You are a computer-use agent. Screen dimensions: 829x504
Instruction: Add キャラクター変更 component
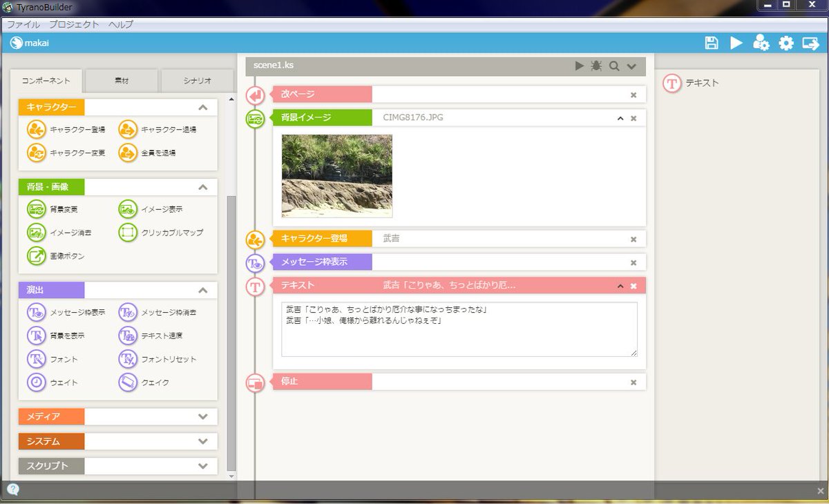tap(66, 153)
